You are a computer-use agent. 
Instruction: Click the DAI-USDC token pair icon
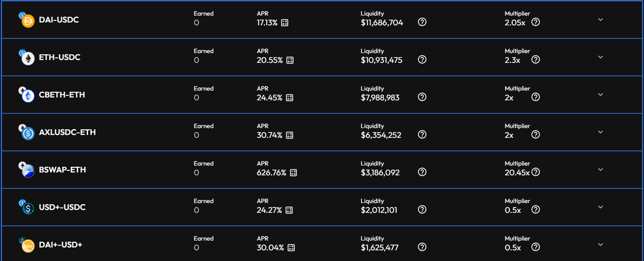tap(26, 20)
